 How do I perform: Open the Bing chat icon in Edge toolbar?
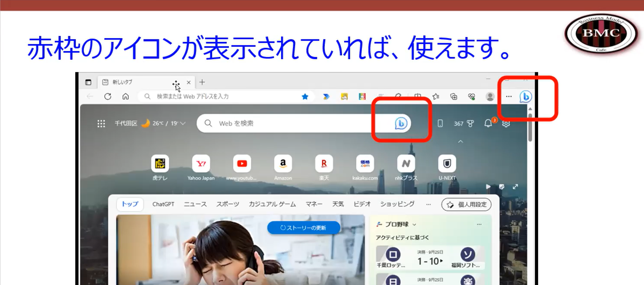click(525, 97)
